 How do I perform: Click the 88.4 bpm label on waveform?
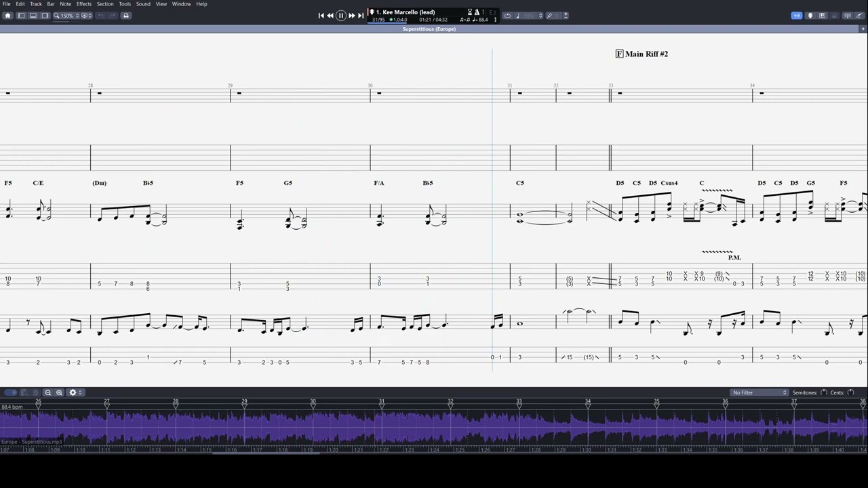(12, 407)
